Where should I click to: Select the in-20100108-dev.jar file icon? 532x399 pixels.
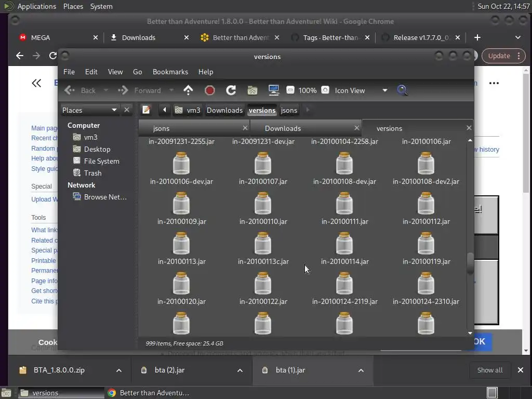[344, 163]
